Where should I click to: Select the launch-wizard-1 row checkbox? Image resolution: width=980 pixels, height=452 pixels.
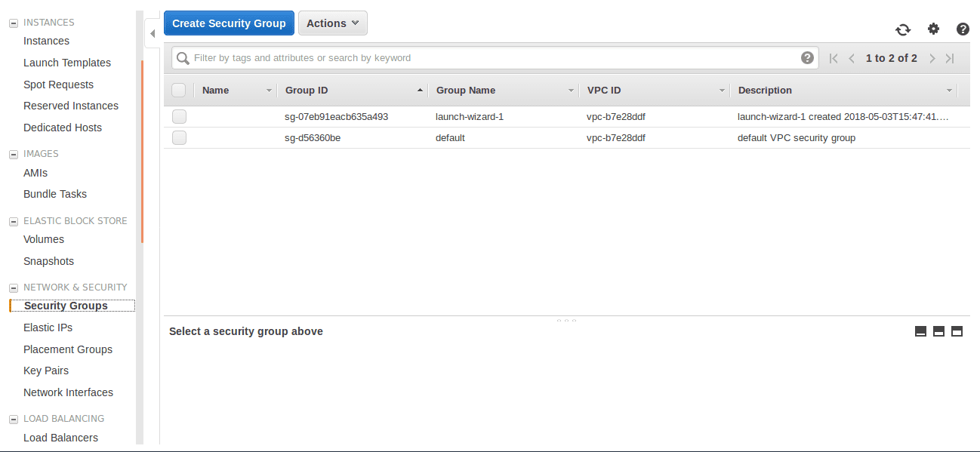pos(179,117)
